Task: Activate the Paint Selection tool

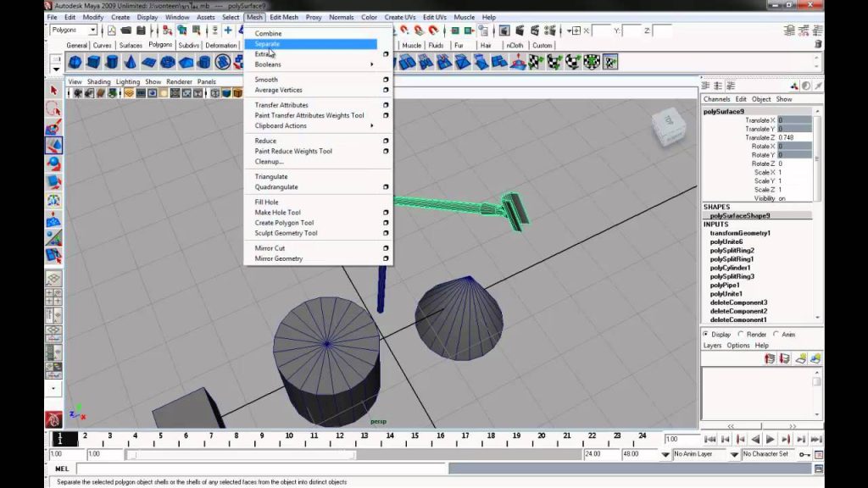Action: tap(53, 127)
